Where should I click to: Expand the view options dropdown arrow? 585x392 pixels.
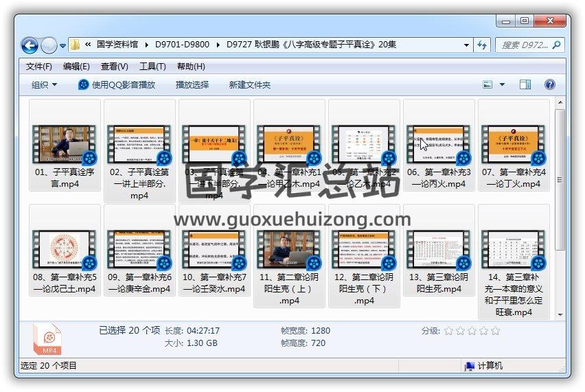(502, 84)
